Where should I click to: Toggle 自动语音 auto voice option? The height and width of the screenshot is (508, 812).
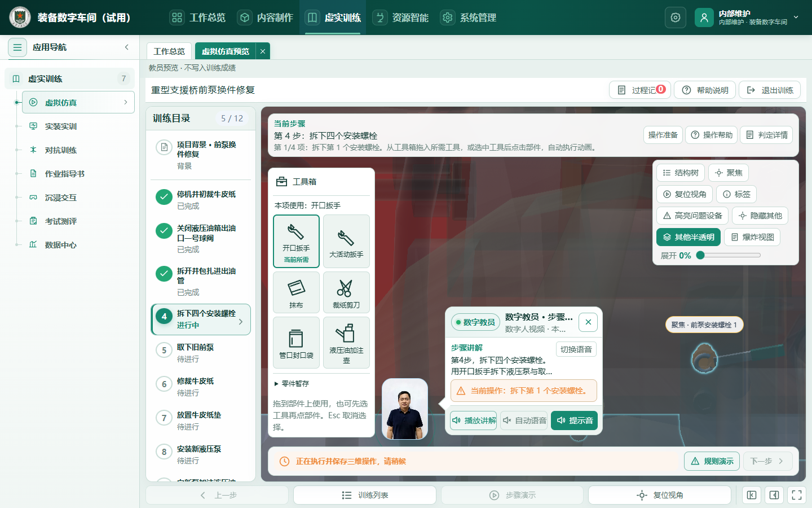point(524,421)
